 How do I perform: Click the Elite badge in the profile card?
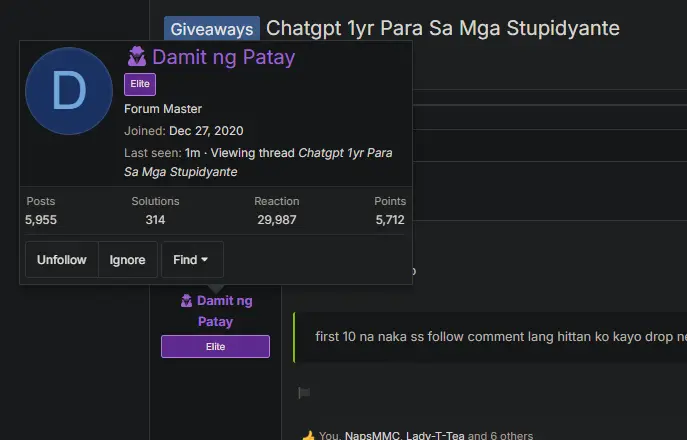pos(140,84)
